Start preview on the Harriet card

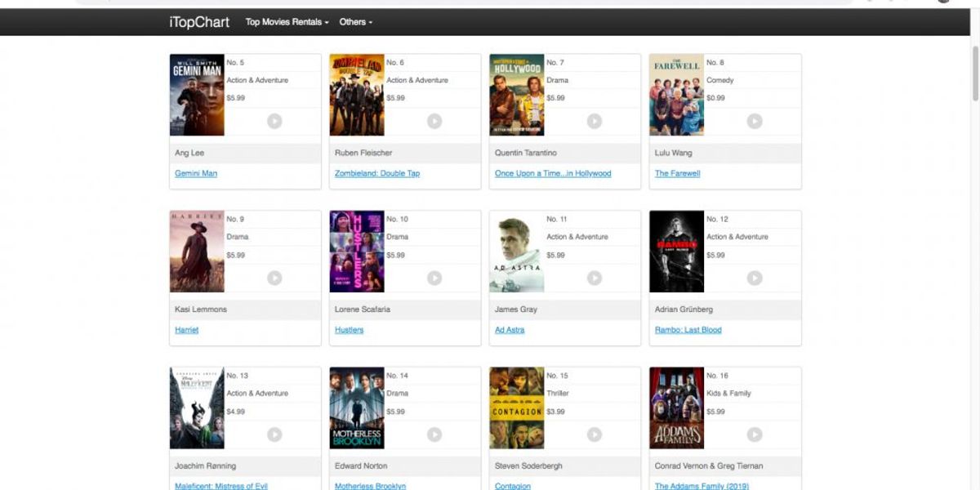coord(274,278)
